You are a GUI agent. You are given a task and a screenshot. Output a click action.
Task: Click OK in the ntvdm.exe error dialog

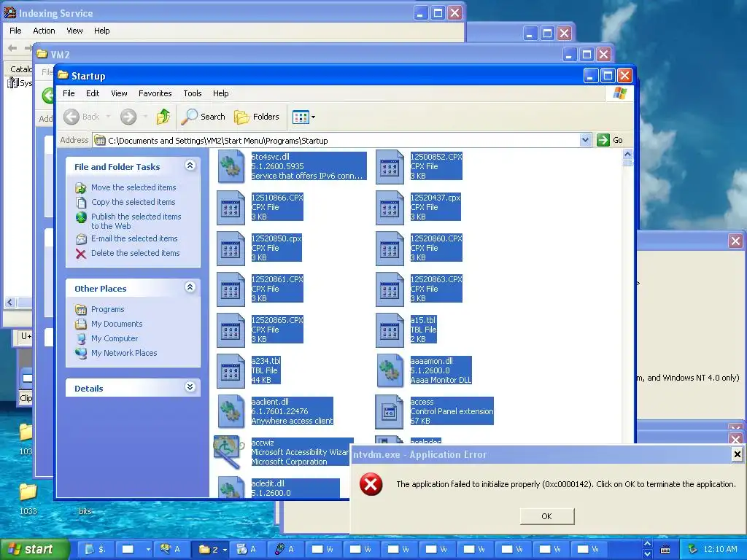[547, 516]
